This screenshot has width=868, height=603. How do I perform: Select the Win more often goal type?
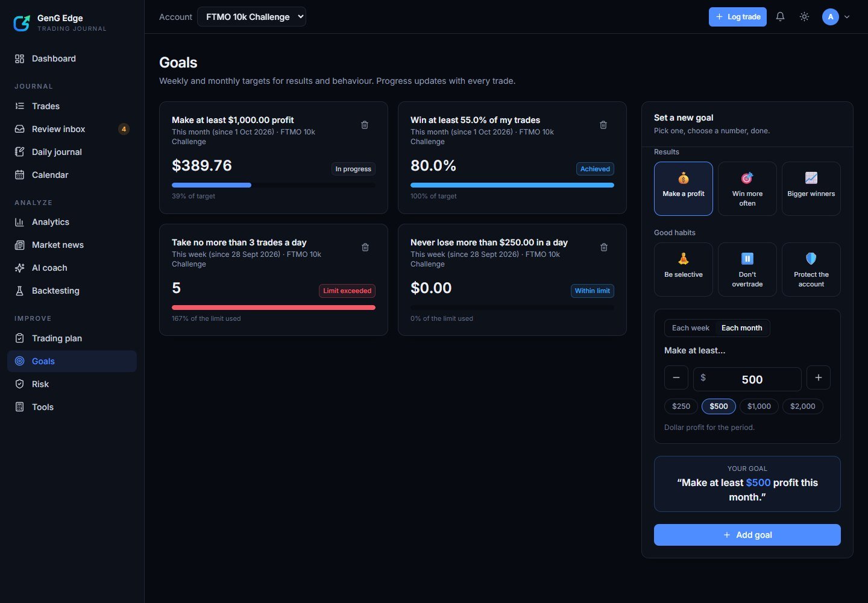pos(747,189)
